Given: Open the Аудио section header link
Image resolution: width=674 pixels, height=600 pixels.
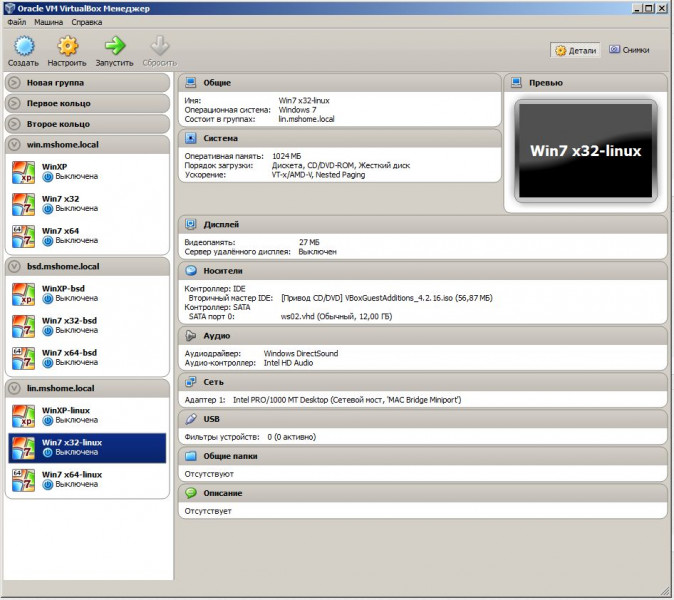Looking at the screenshot, I should 217,336.
